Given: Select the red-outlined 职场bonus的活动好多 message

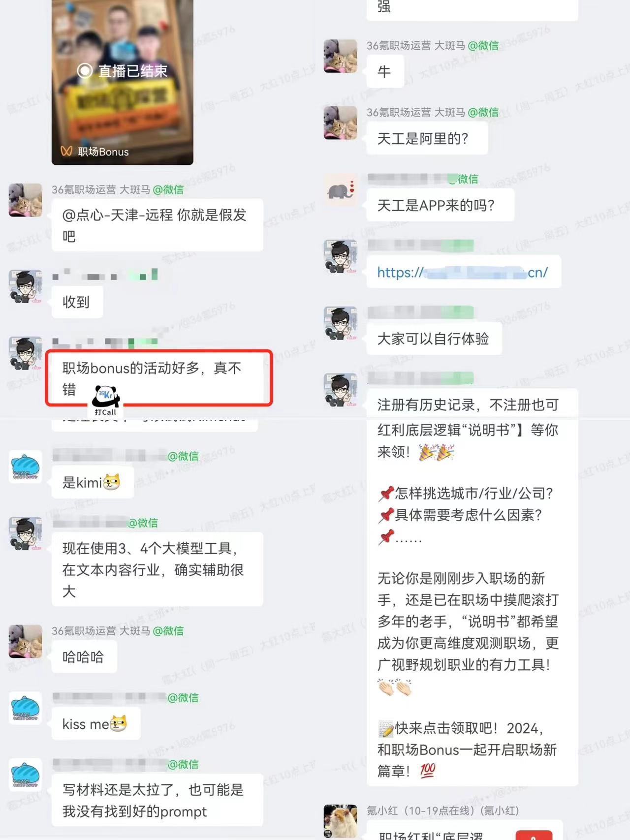Looking at the screenshot, I should coord(158,378).
